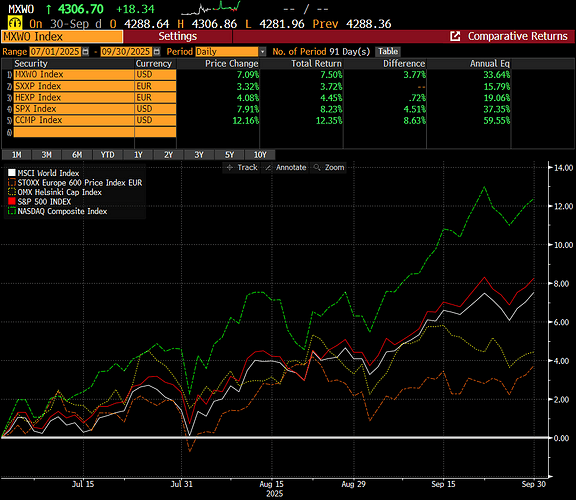
Task: Click the Prev 4288.36 value
Action: (x=368, y=24)
